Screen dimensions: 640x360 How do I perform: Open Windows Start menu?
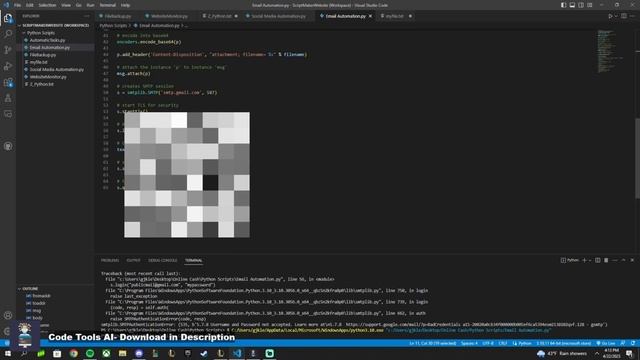click(x=7, y=353)
